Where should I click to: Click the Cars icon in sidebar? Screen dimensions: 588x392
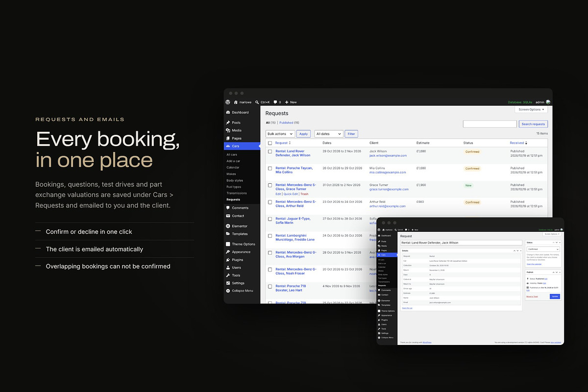point(228,146)
